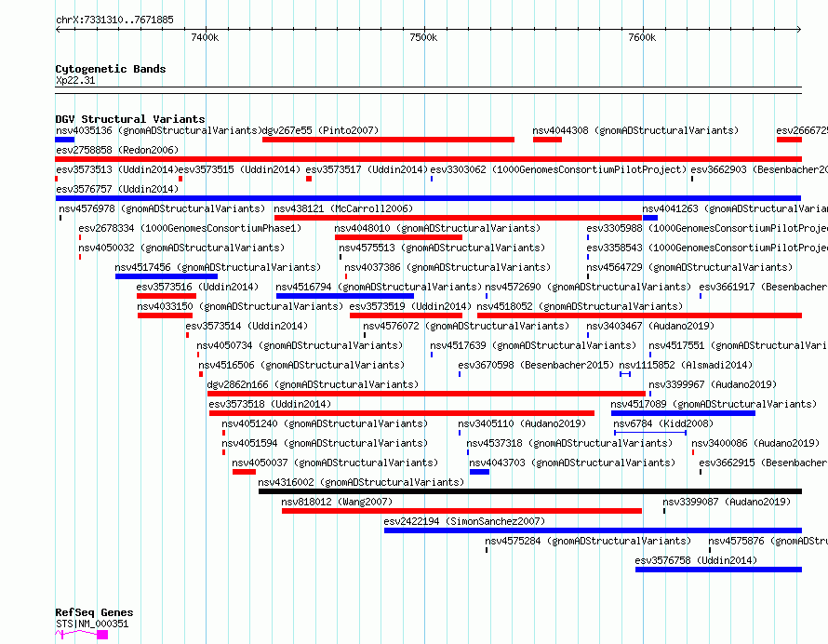Click the 7600k ruler tick label
Image resolution: width=828 pixels, height=644 pixels.
pyautogui.click(x=642, y=37)
